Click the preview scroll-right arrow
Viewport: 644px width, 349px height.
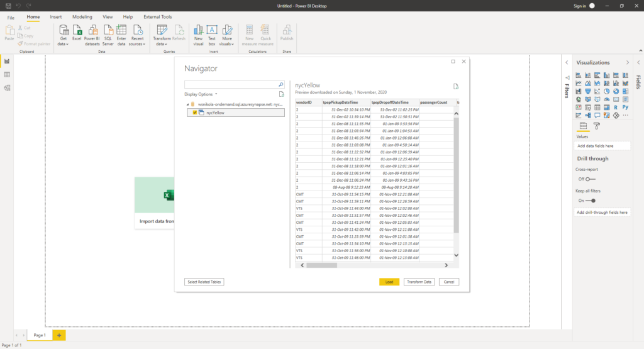447,265
